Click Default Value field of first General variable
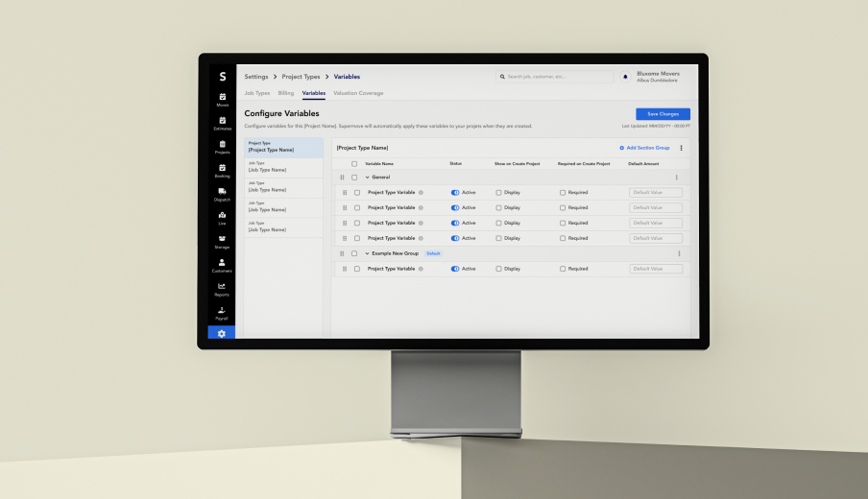 pos(656,193)
